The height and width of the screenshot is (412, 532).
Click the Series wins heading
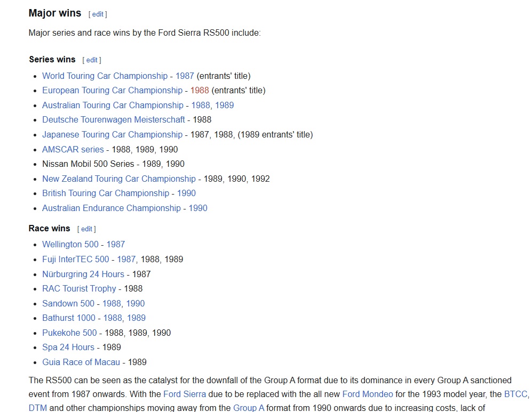(52, 60)
